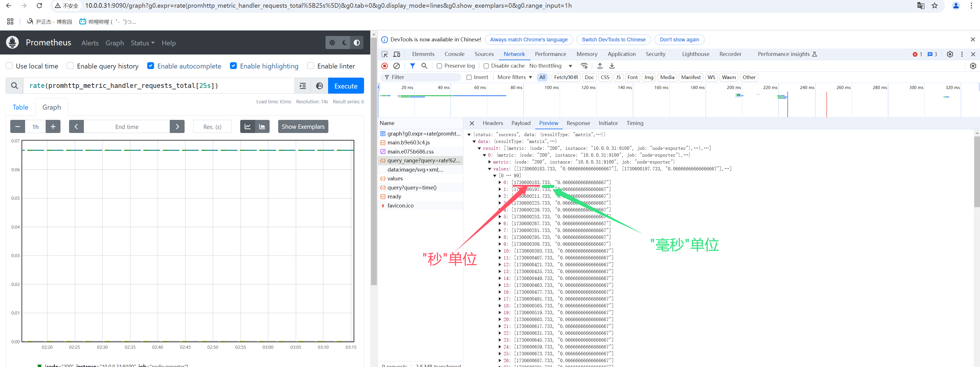
Task: Clear the network log
Action: coord(396,66)
